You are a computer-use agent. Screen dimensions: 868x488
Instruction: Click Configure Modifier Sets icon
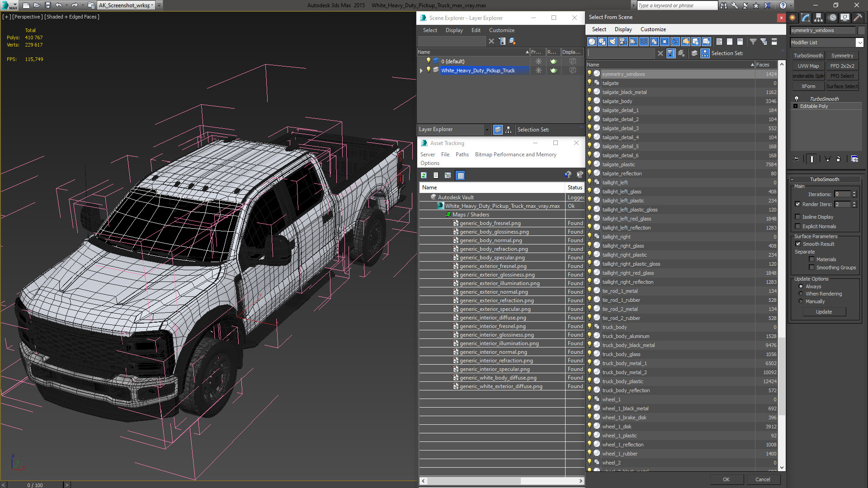854,159
